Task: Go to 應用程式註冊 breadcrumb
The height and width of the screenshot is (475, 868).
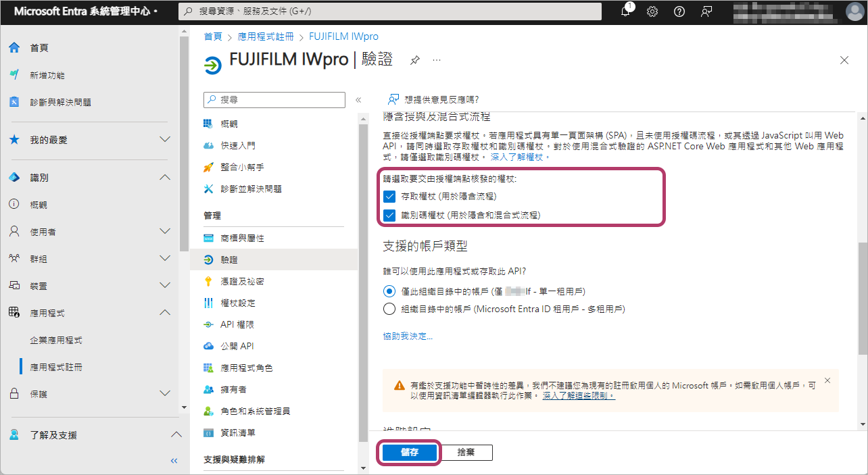Action: 266,36
